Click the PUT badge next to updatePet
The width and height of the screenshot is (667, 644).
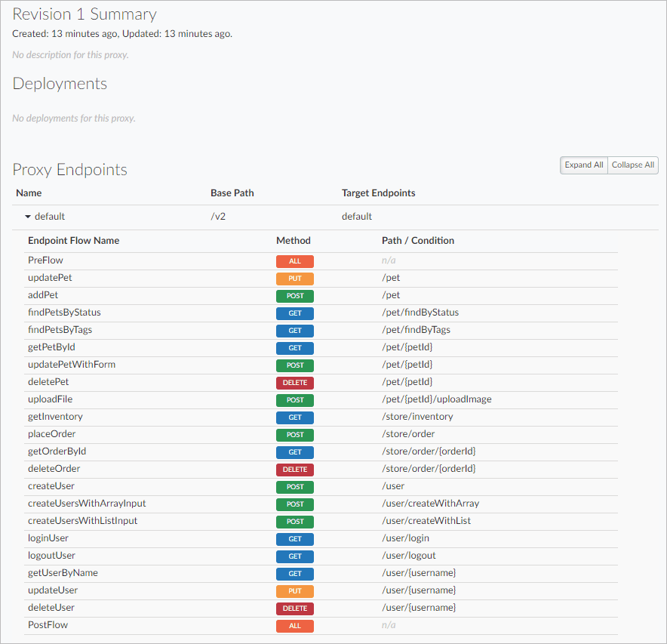click(295, 278)
